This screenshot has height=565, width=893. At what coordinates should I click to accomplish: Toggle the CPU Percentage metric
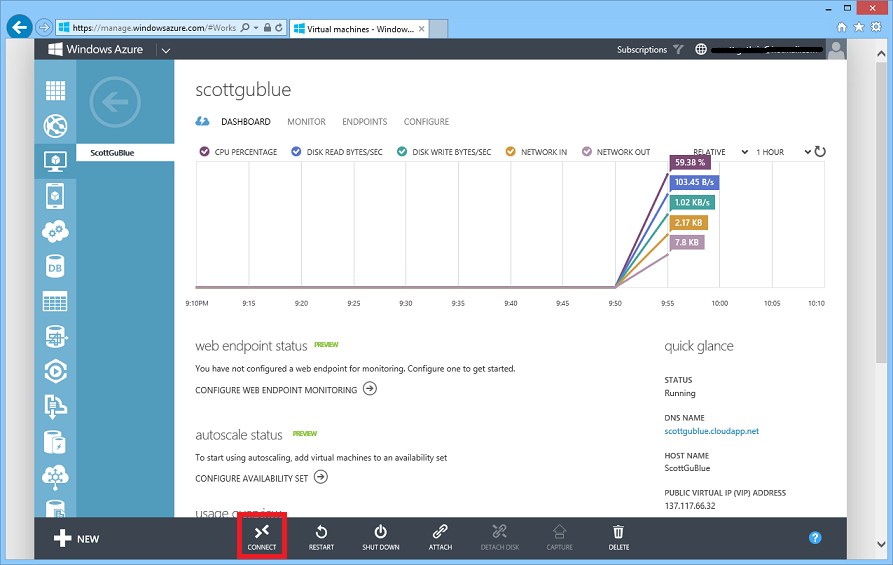click(x=204, y=152)
